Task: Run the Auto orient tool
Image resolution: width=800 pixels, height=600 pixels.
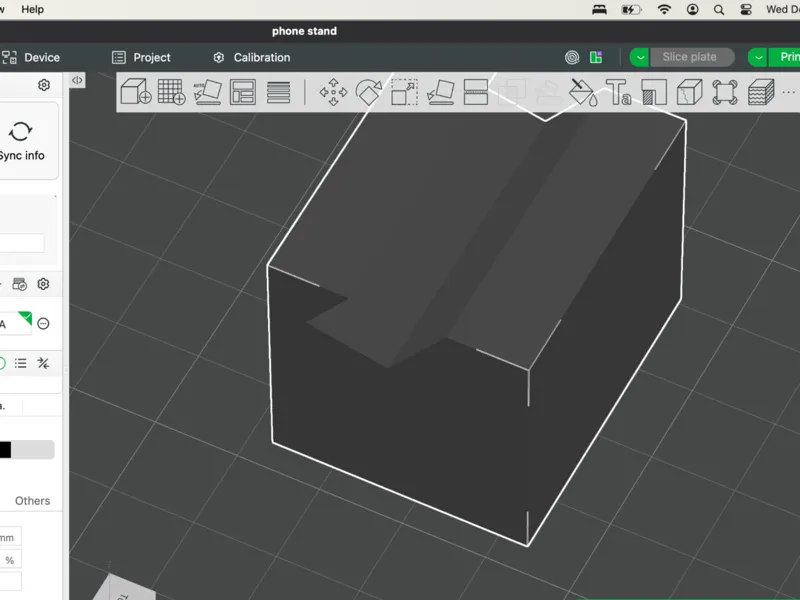Action: [x=207, y=92]
